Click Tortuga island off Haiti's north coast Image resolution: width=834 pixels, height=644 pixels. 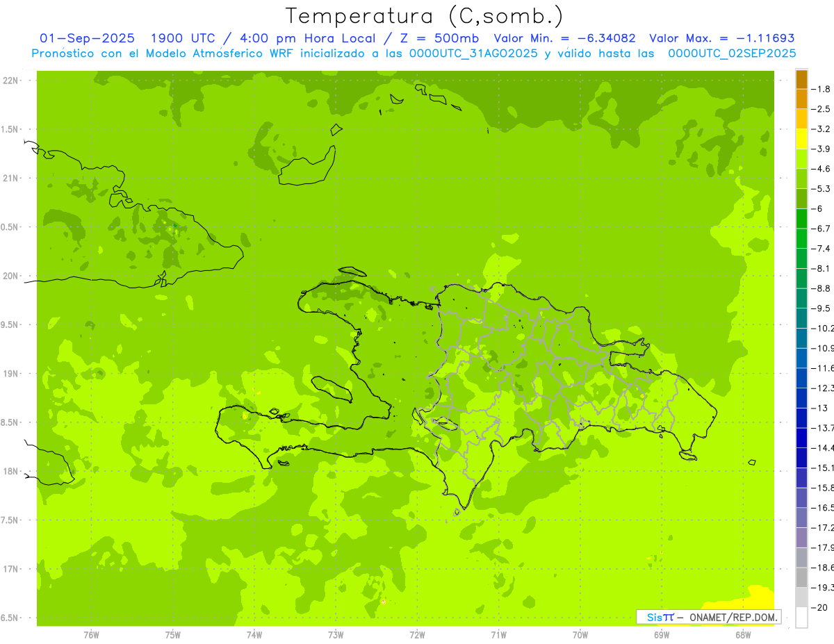click(x=352, y=272)
